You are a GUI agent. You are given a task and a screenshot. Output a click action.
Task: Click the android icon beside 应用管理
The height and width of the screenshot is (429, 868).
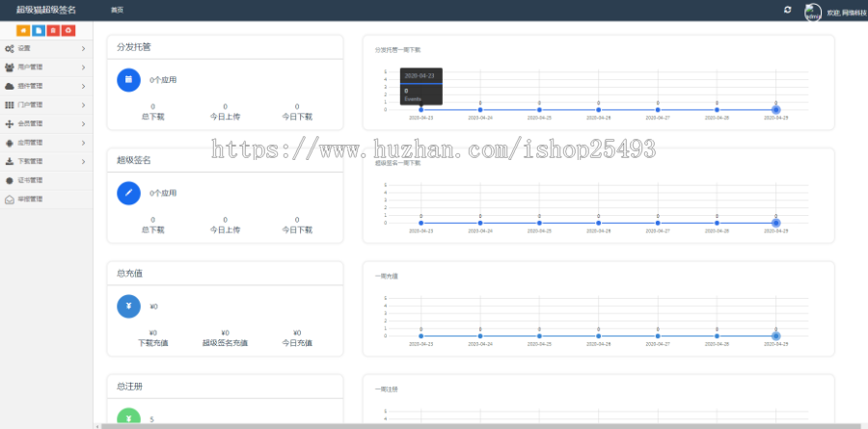click(10, 143)
